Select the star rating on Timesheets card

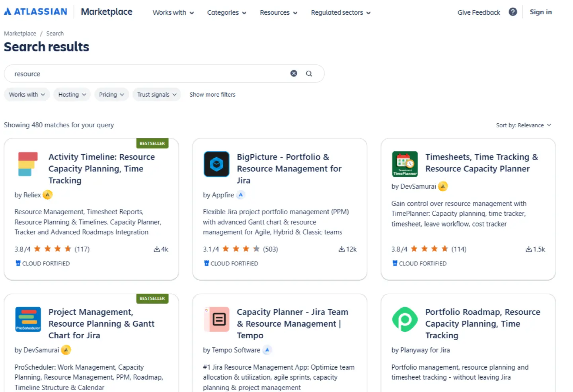click(x=429, y=249)
